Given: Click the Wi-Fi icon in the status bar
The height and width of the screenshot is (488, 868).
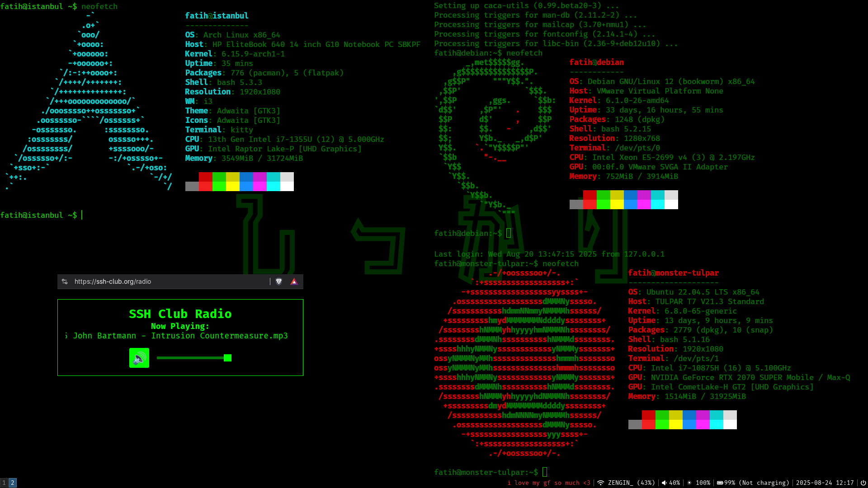Looking at the screenshot, I should pos(600,483).
